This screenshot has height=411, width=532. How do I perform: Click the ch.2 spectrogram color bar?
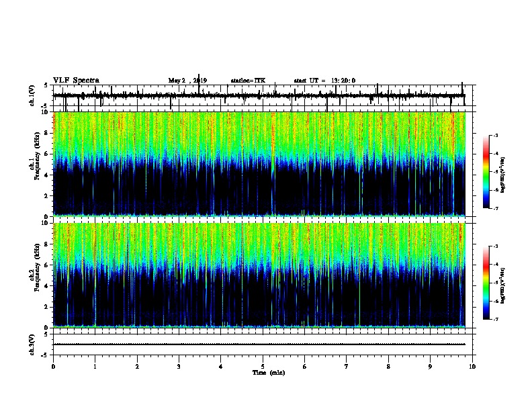click(x=486, y=283)
